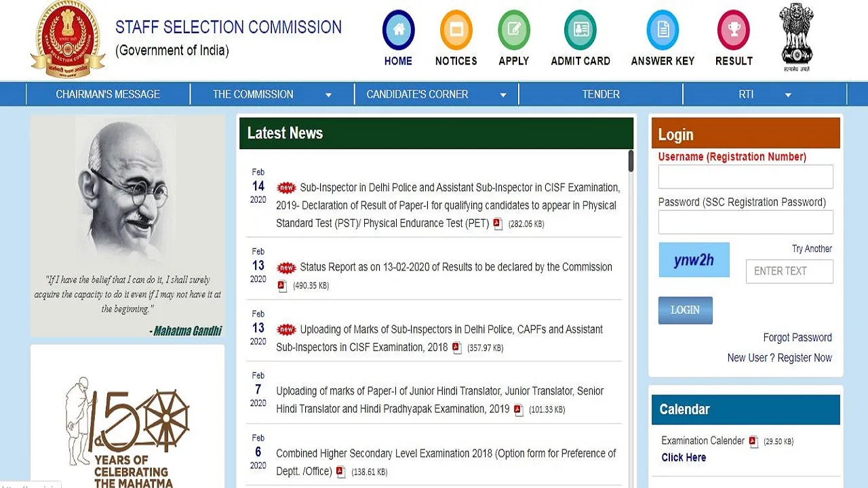Open the TENDER menu item
Image resolution: width=868 pixels, height=488 pixels.
(x=601, y=94)
